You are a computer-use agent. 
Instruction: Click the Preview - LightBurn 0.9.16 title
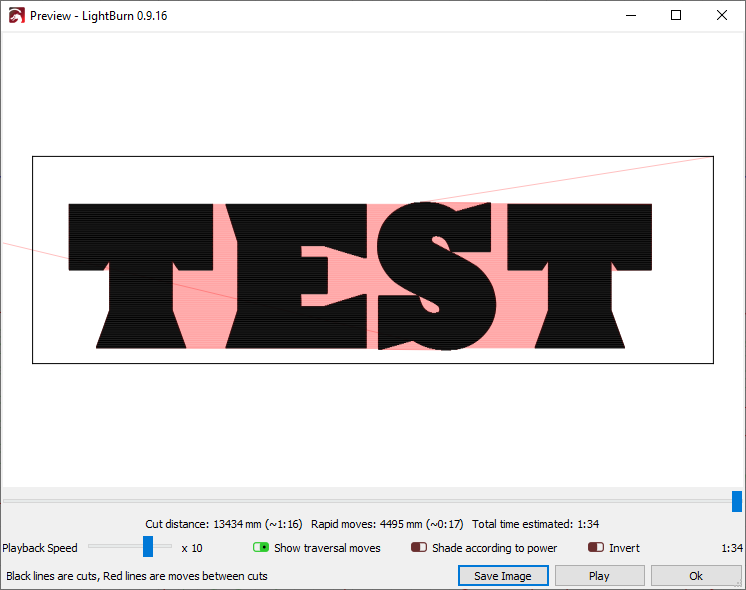(98, 16)
